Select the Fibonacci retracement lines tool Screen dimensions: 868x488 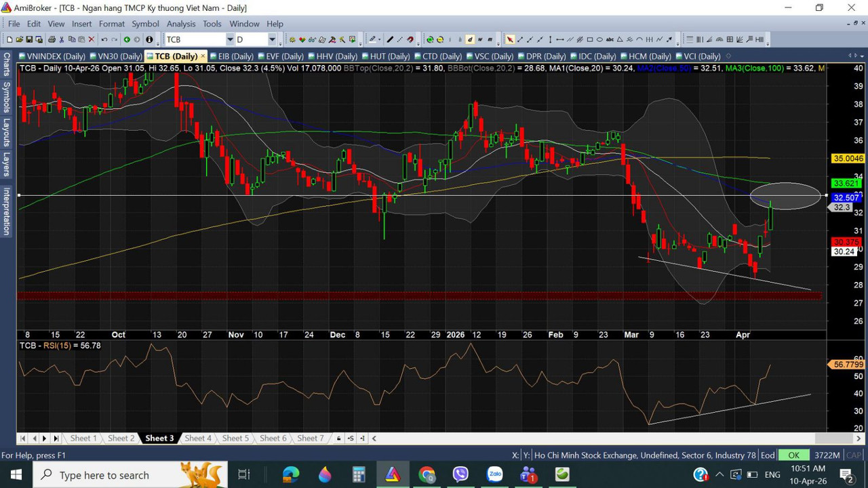click(x=689, y=39)
